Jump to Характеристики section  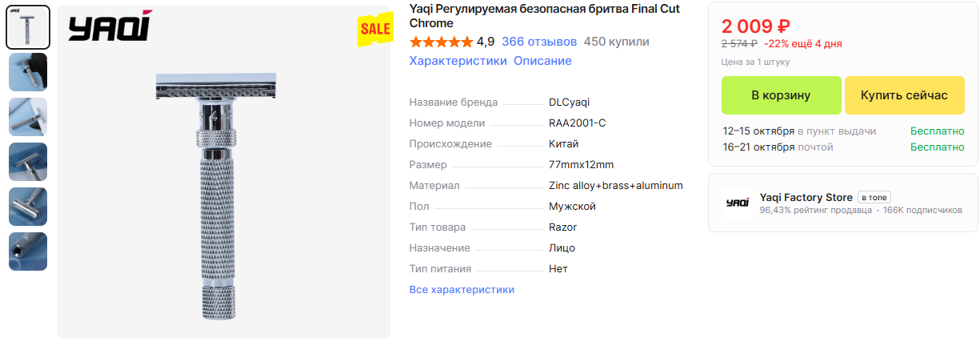click(x=458, y=61)
